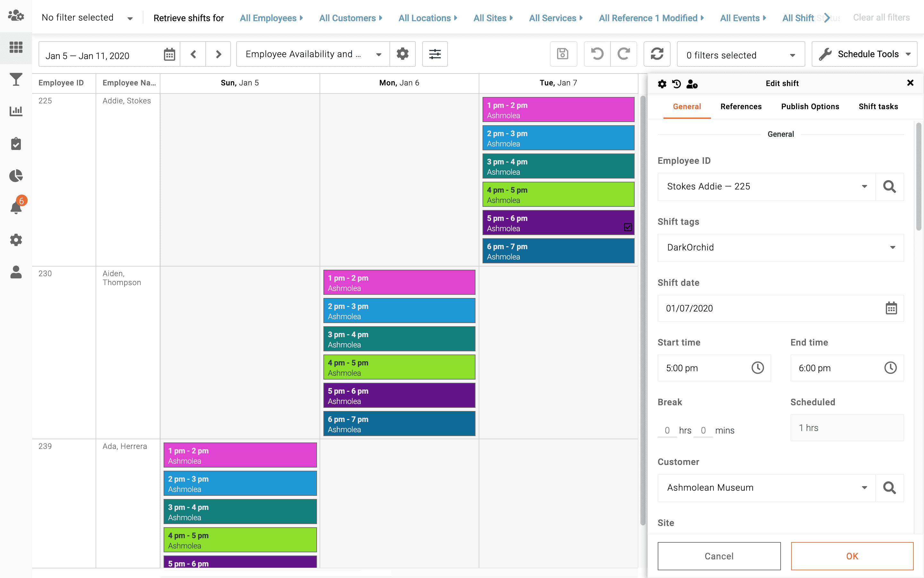924x578 pixels.
Task: Open the display options sliders icon
Action: pos(435,54)
